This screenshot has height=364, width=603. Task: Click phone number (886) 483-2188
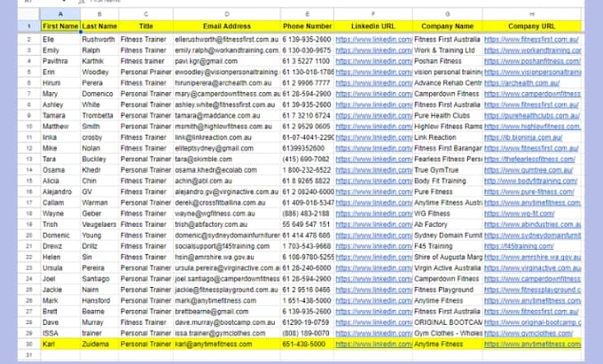pos(306,213)
